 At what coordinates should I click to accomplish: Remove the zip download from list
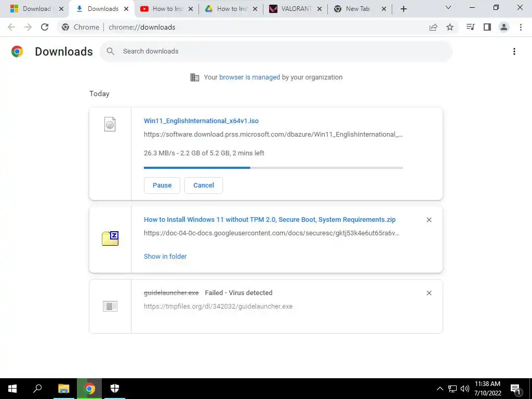(429, 220)
